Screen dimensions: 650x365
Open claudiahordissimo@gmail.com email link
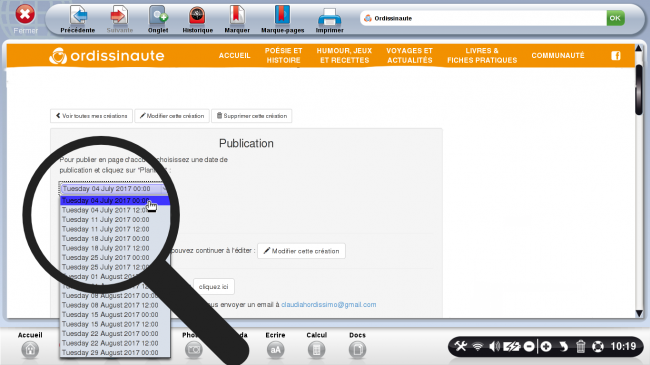click(329, 305)
